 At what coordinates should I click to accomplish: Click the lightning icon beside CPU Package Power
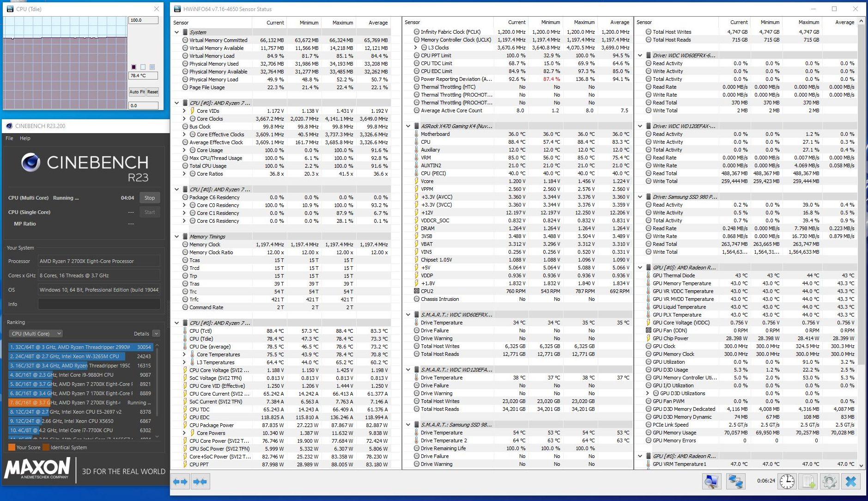pyautogui.click(x=185, y=425)
